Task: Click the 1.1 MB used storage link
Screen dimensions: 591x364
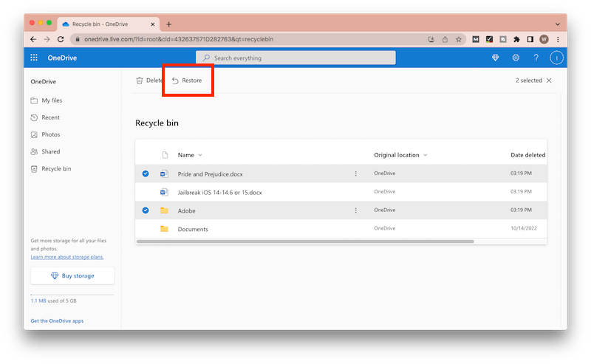Action: 38,301
